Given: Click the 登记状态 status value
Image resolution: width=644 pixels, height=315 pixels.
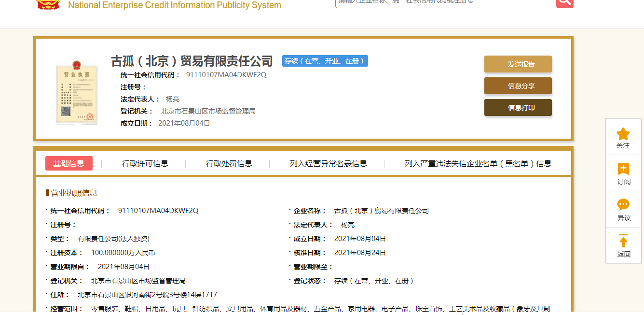Looking at the screenshot, I should [x=374, y=281].
